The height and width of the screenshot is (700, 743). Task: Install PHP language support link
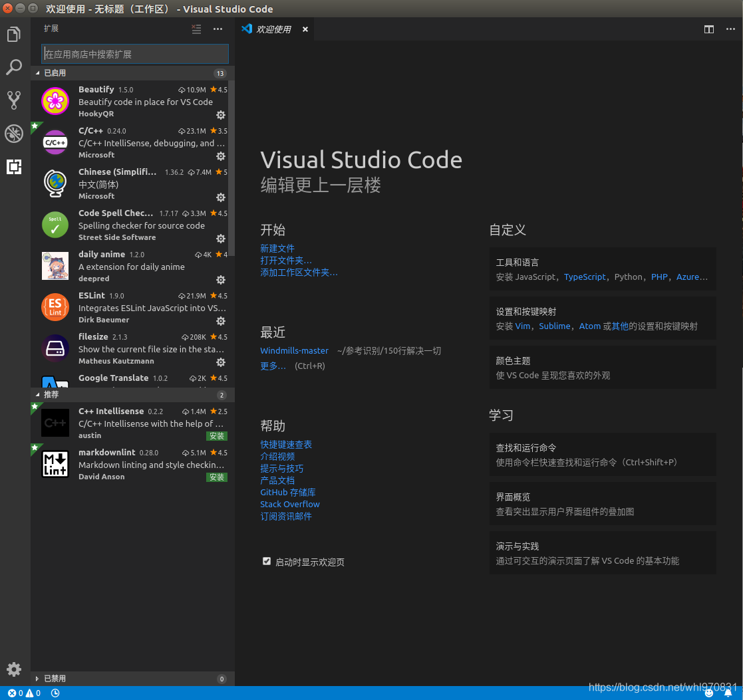coord(659,277)
